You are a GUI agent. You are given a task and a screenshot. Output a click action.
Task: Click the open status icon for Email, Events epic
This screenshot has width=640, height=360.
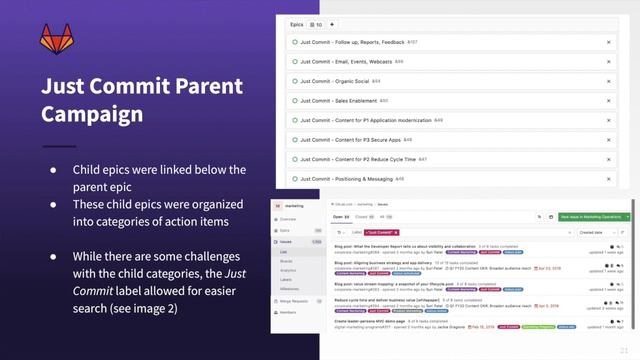(x=295, y=62)
